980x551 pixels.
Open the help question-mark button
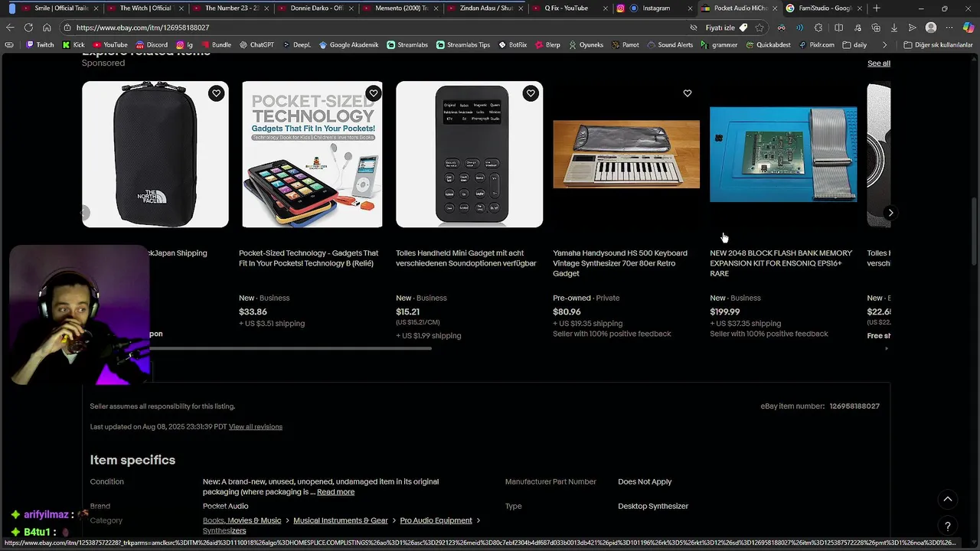click(x=947, y=526)
